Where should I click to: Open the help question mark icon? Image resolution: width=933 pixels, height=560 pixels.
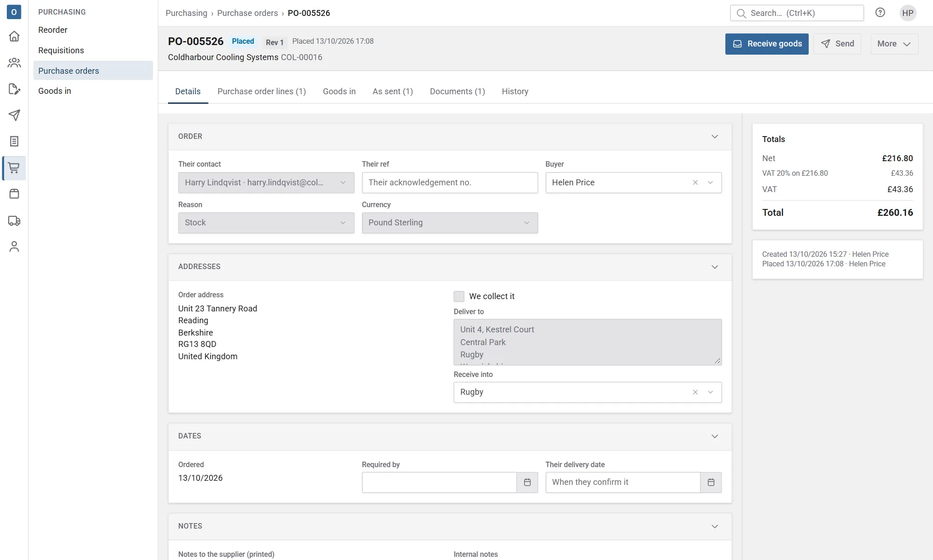coord(880,13)
